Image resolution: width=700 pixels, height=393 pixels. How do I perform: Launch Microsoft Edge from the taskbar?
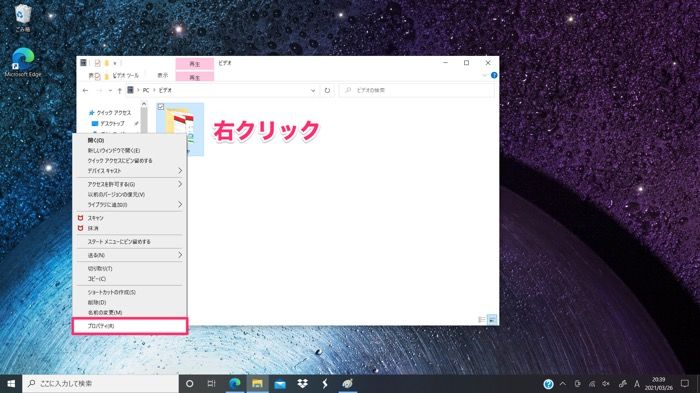[235, 384]
